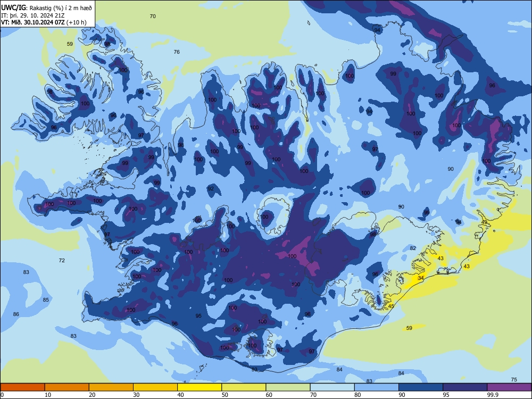Click the map humidity value '92'
Screen dimensions: 532x399
tap(211, 189)
